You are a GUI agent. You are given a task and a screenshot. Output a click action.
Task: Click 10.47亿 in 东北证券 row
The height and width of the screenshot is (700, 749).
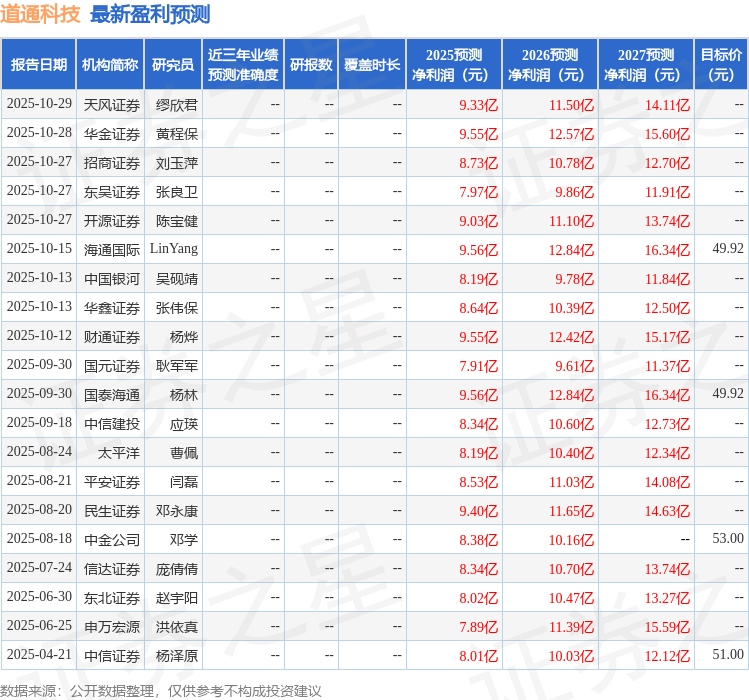[x=571, y=598]
